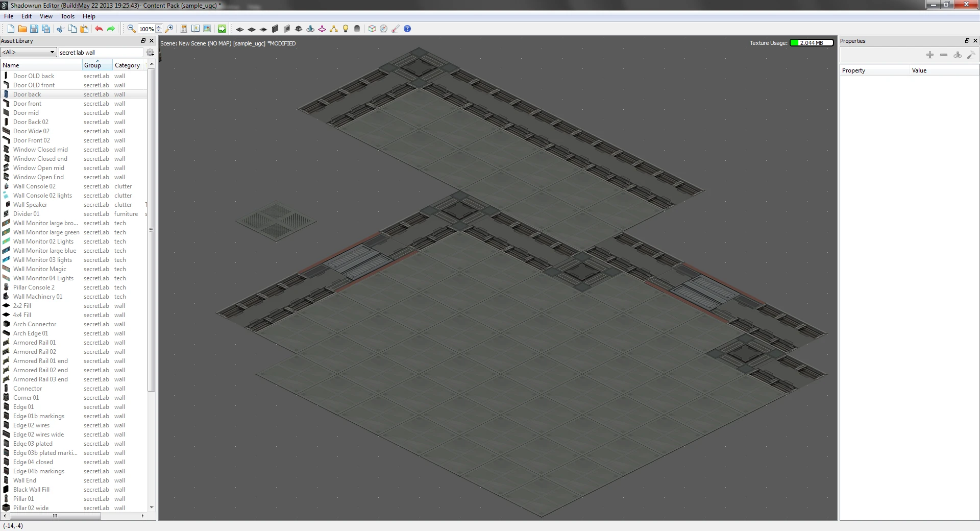Viewport: 980px width, 531px height.
Task: Select 'Wall Console 02 lights' asset row
Action: point(74,196)
